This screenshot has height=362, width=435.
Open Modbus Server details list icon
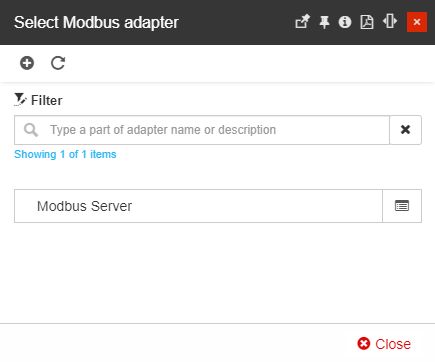402,206
